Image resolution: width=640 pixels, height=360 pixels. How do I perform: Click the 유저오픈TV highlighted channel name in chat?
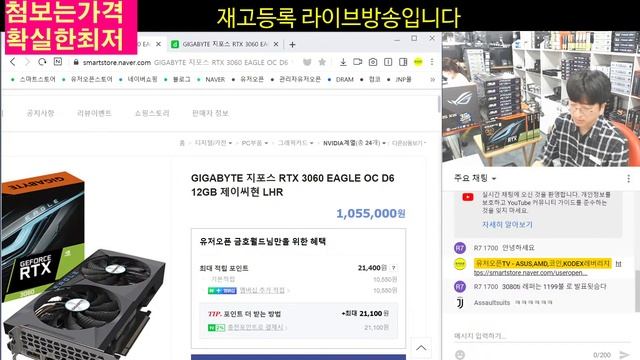pyautogui.click(x=543, y=264)
